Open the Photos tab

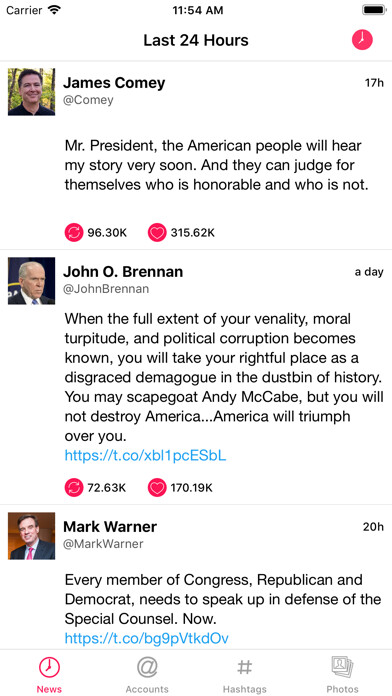[x=342, y=674]
